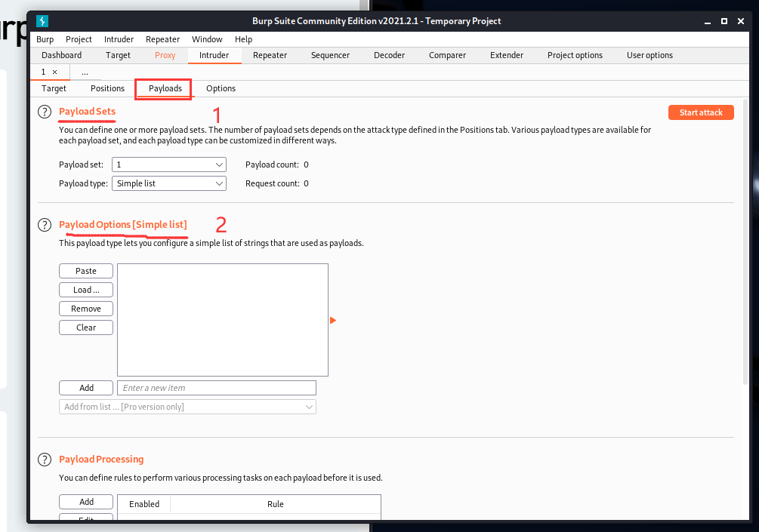Open the Burp menu
This screenshot has height=532, width=759.
tap(45, 39)
